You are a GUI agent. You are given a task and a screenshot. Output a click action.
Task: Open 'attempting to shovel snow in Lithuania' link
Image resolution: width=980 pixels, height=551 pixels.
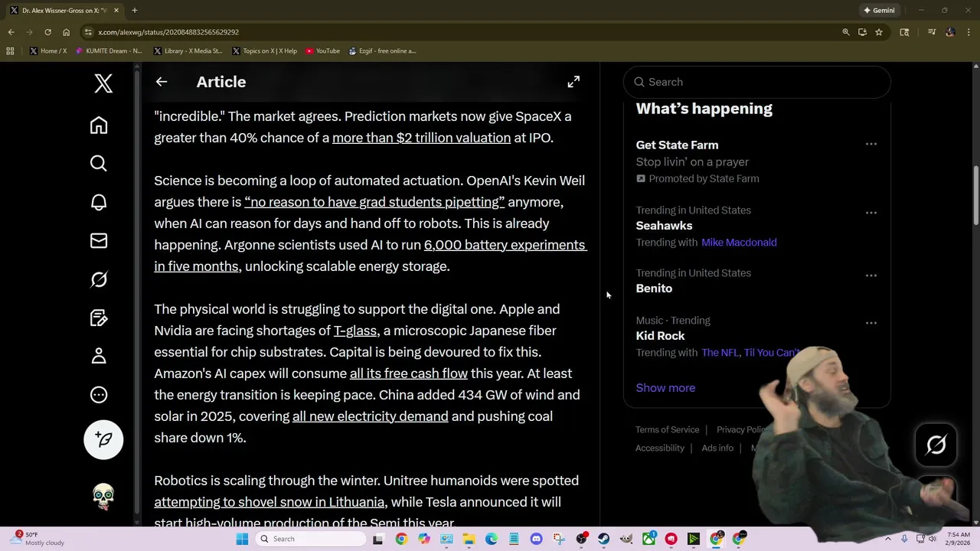tap(269, 502)
